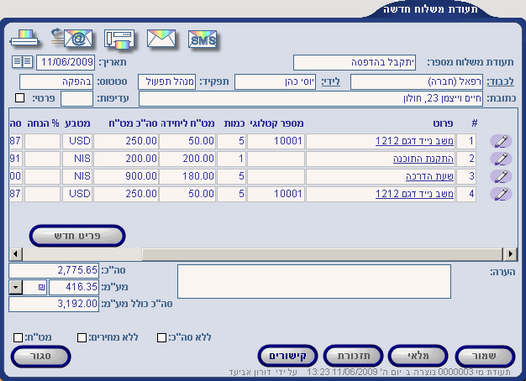526x381 pixels.
Task: Click the quantity cell in row 3
Action: click(231, 176)
